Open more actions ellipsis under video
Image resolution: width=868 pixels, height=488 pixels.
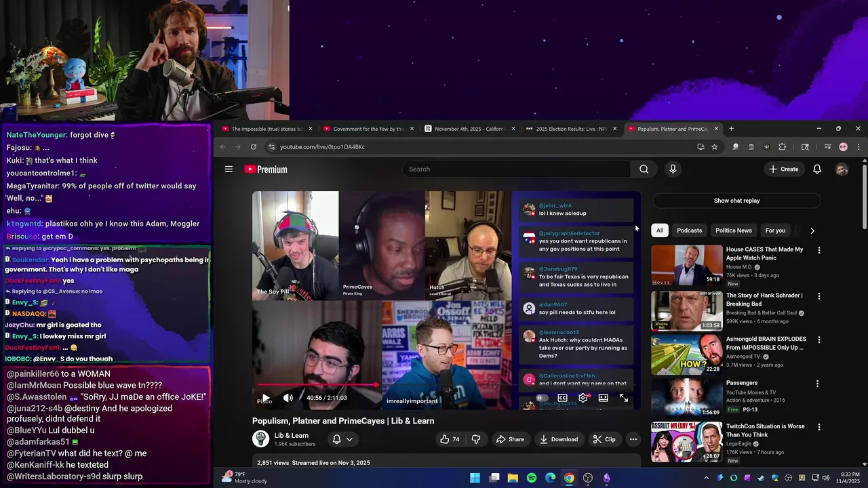(x=633, y=439)
